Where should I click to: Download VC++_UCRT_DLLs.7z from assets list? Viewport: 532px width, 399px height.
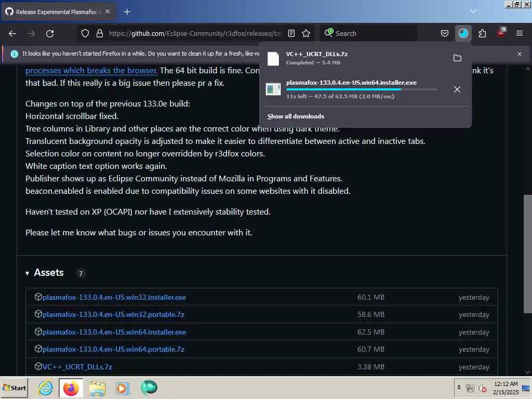[77, 367]
